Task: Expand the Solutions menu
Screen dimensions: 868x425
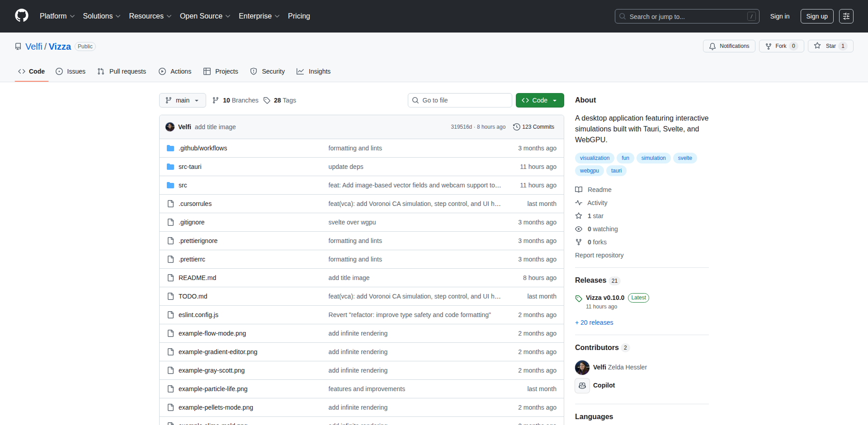Action: (102, 16)
